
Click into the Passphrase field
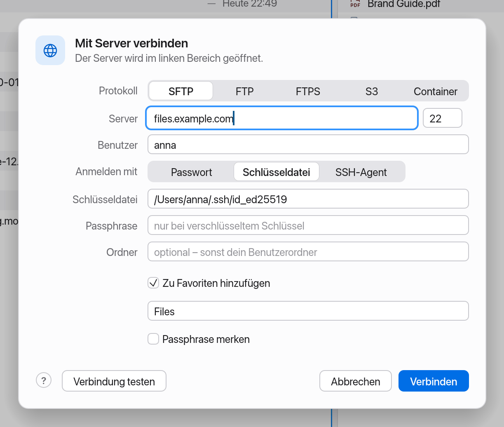308,225
